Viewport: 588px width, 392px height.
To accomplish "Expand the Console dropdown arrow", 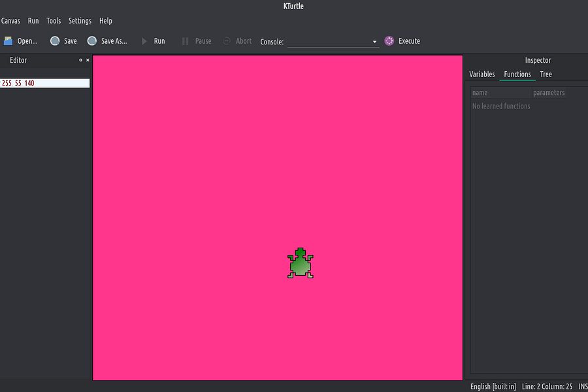I will pyautogui.click(x=374, y=41).
